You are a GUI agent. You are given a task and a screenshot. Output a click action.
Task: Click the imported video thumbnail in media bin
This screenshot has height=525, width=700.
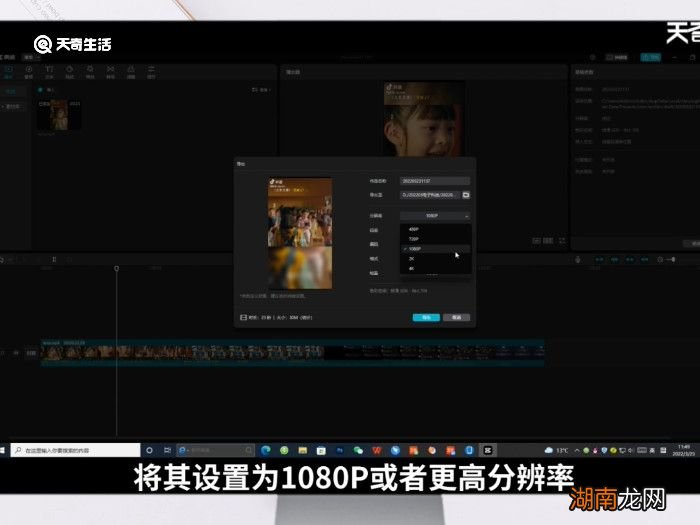[x=59, y=115]
